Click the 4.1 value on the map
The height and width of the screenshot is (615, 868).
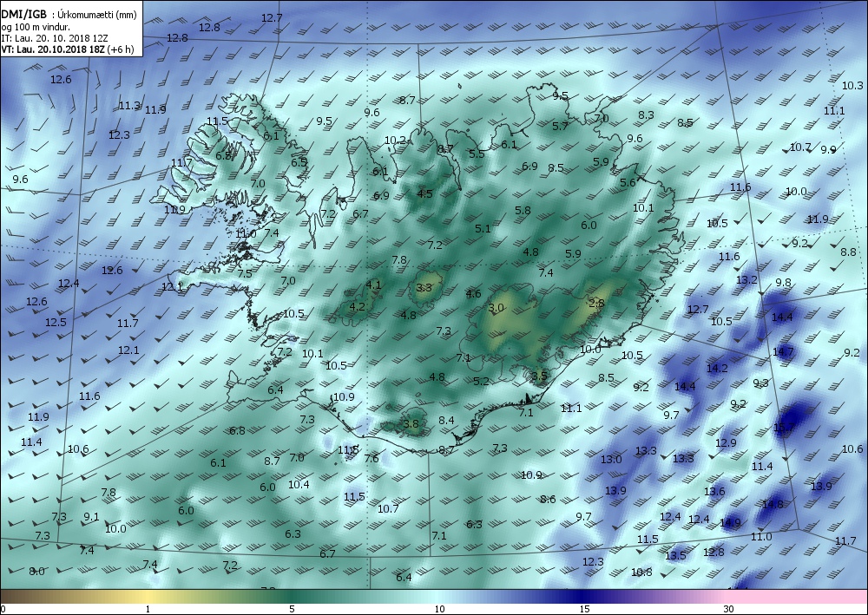pos(373,285)
